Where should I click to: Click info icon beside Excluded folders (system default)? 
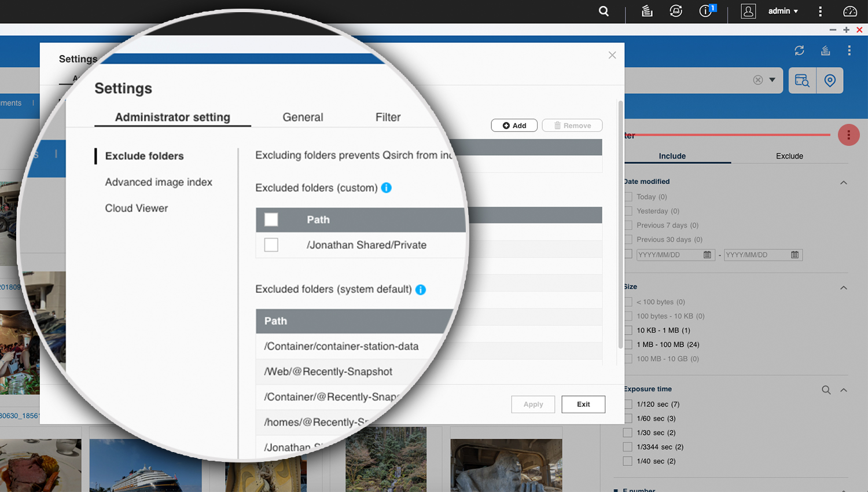421,289
